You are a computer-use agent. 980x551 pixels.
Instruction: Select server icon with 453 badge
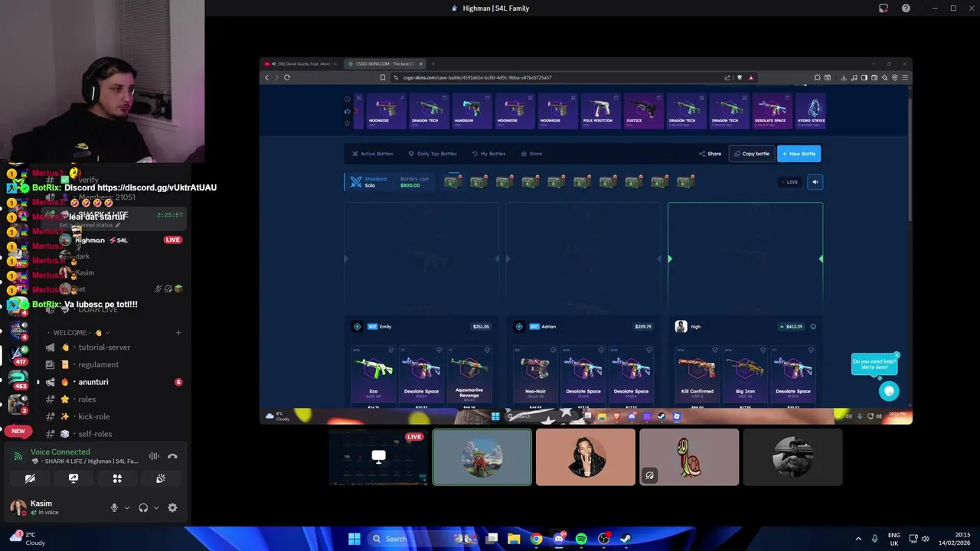[x=18, y=378]
